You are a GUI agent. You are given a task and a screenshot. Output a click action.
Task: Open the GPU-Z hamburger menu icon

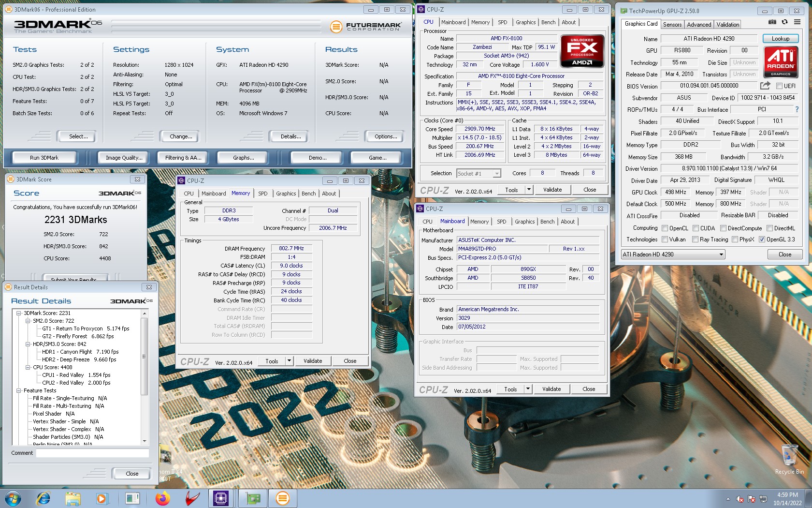[x=797, y=22]
